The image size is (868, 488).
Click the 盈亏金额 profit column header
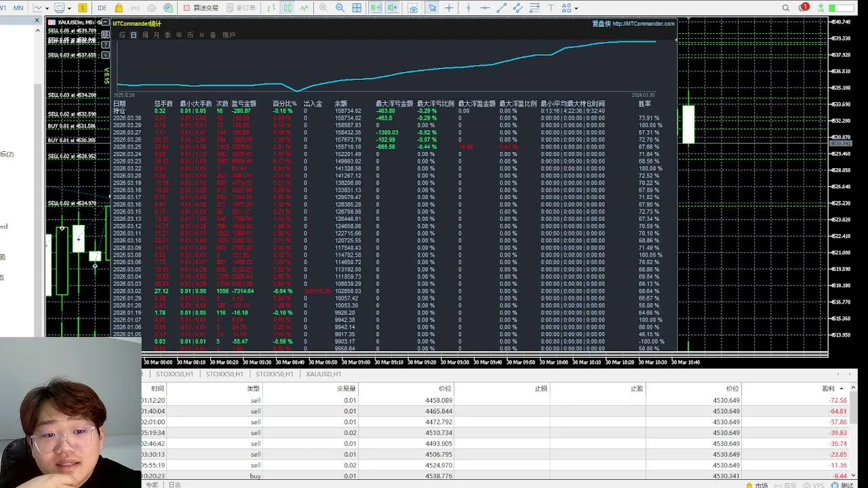[244, 104]
